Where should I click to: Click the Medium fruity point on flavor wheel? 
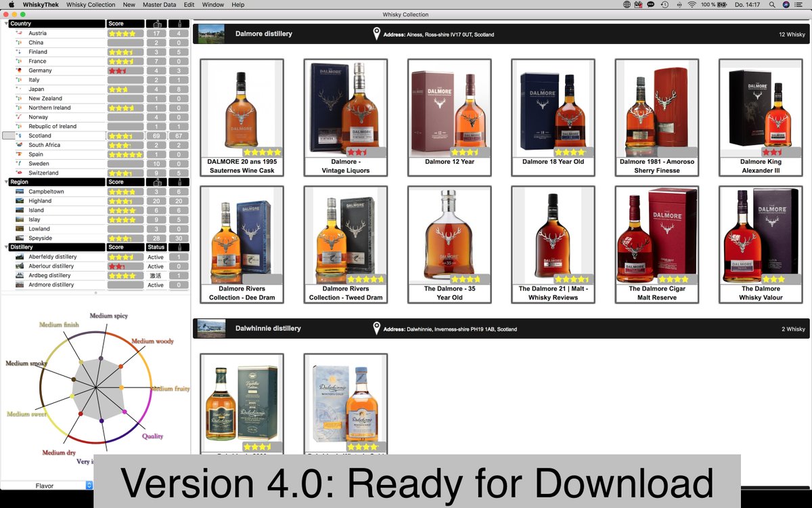click(x=122, y=387)
